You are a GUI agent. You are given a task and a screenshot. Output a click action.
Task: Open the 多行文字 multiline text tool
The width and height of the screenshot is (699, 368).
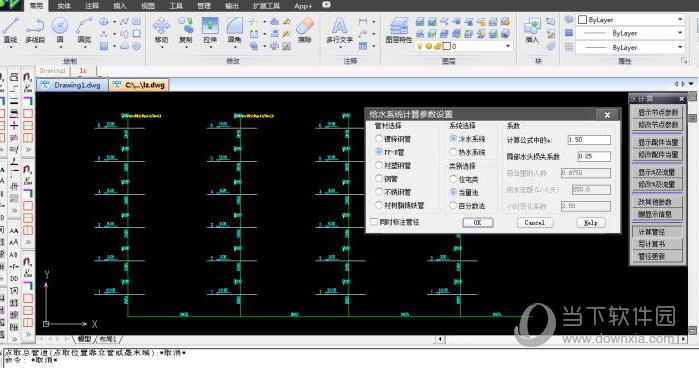point(339,30)
